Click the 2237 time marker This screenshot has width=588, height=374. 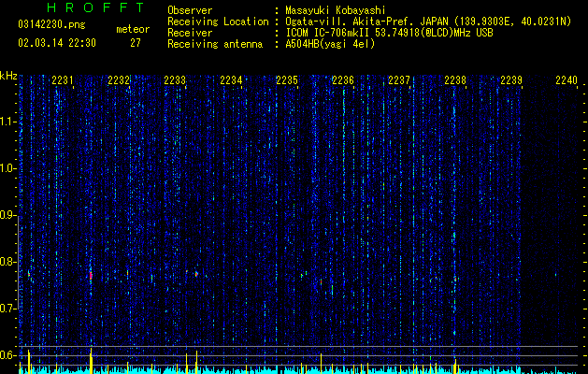(399, 80)
